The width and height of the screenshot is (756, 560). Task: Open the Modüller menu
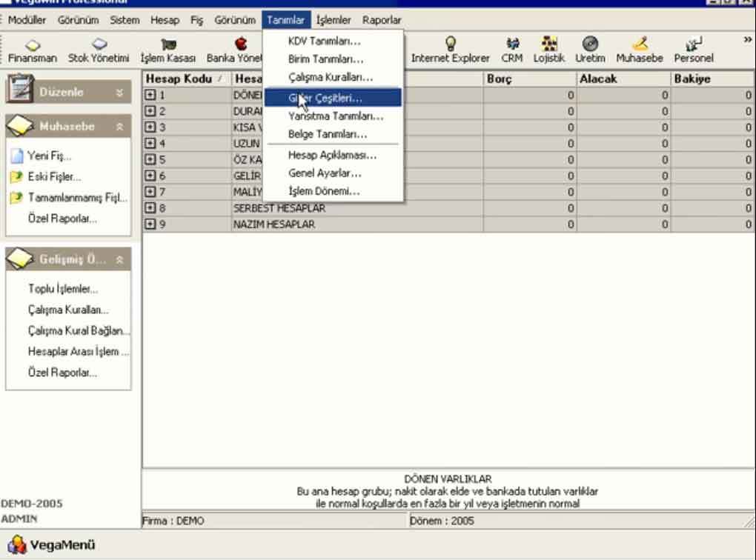[27, 20]
